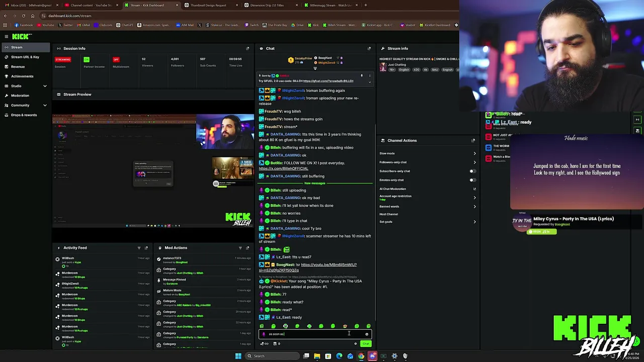Toggle the Multistream OFF indicator
Image resolution: width=644 pixels, height=362 pixels.
click(x=116, y=59)
